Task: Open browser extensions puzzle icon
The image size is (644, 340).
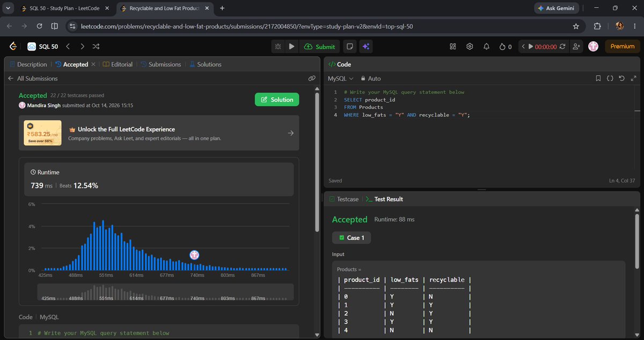Action: [x=597, y=26]
